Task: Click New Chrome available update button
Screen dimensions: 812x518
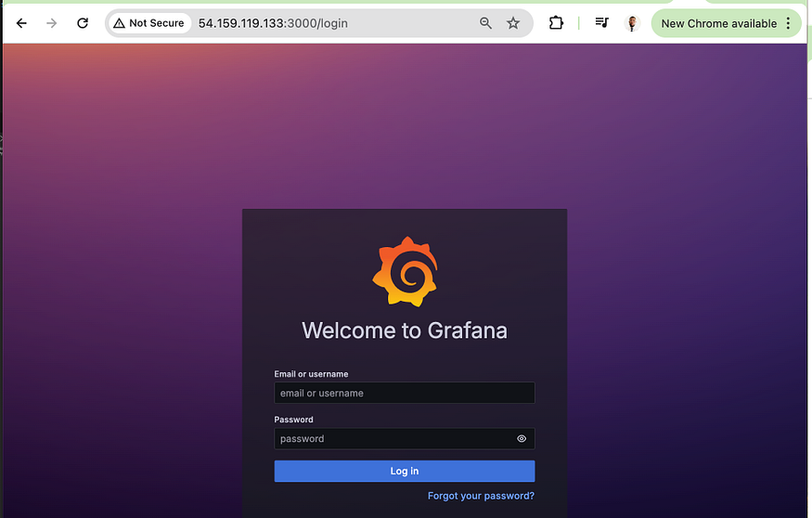Action: point(718,23)
